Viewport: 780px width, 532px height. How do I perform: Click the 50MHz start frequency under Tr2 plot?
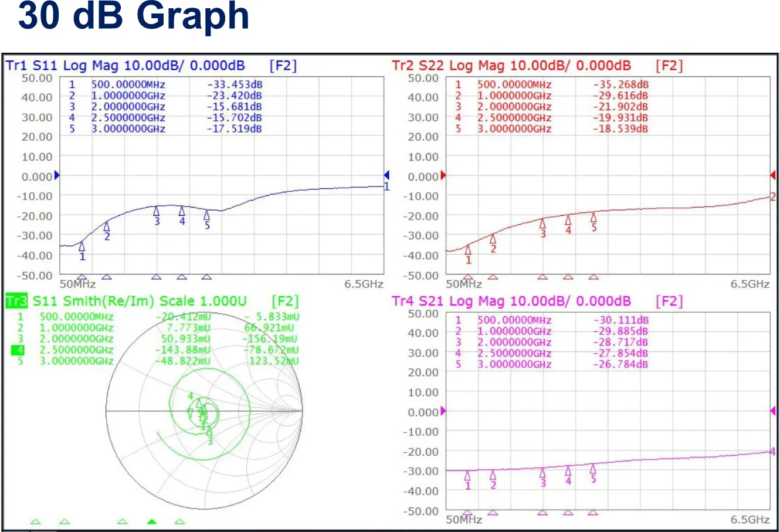click(x=464, y=284)
